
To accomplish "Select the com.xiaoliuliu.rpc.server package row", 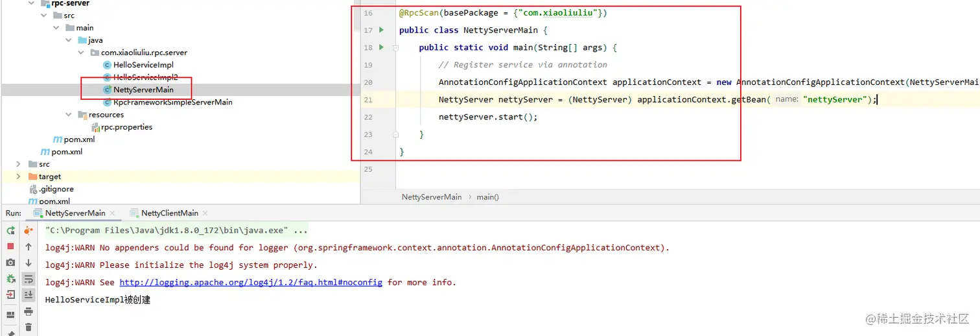I will 144,53.
